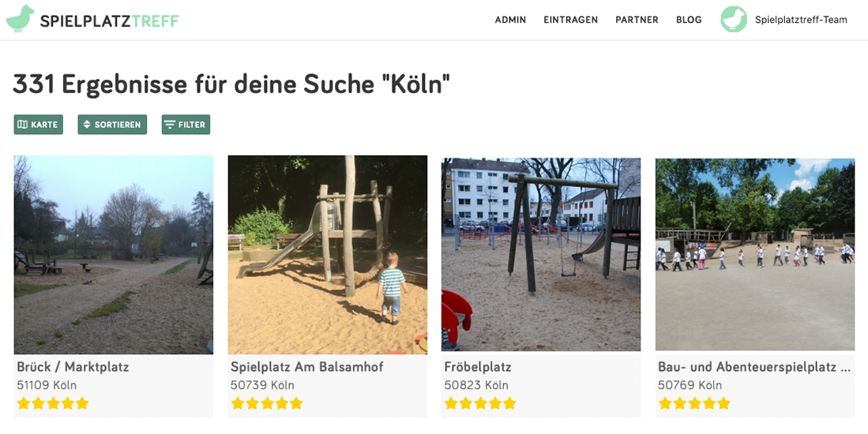The image size is (868, 434).
Task: Open the Spielplatztreff-Team user menu
Action: 801,20
